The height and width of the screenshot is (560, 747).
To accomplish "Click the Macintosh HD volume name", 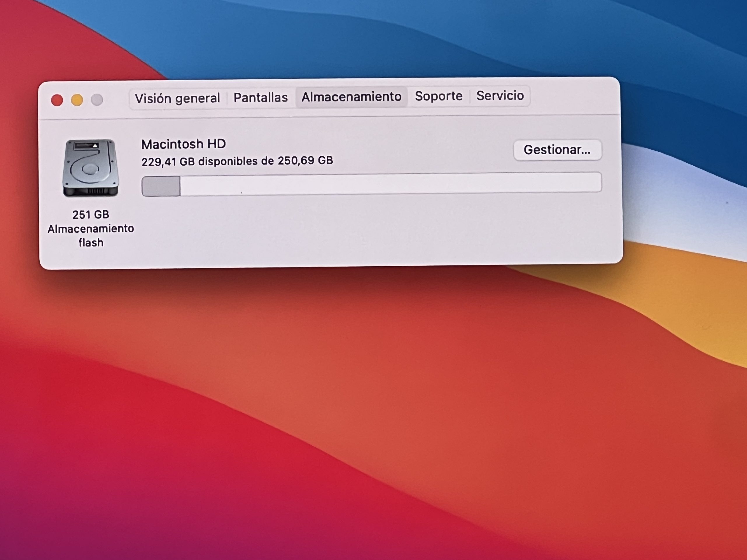I will click(183, 144).
